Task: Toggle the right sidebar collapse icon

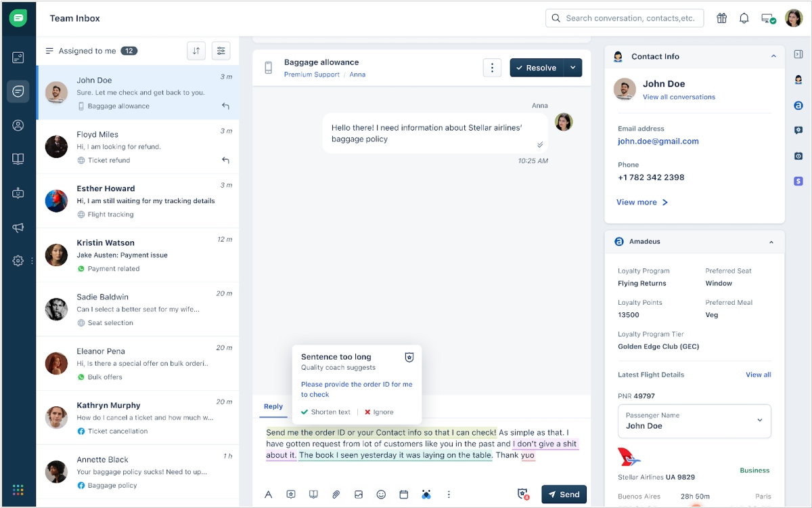Action: 798,54
